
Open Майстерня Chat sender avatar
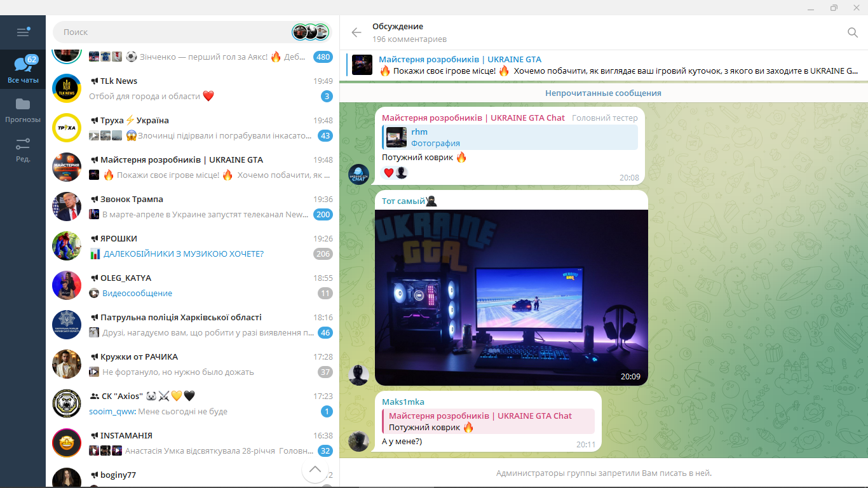[x=359, y=174]
